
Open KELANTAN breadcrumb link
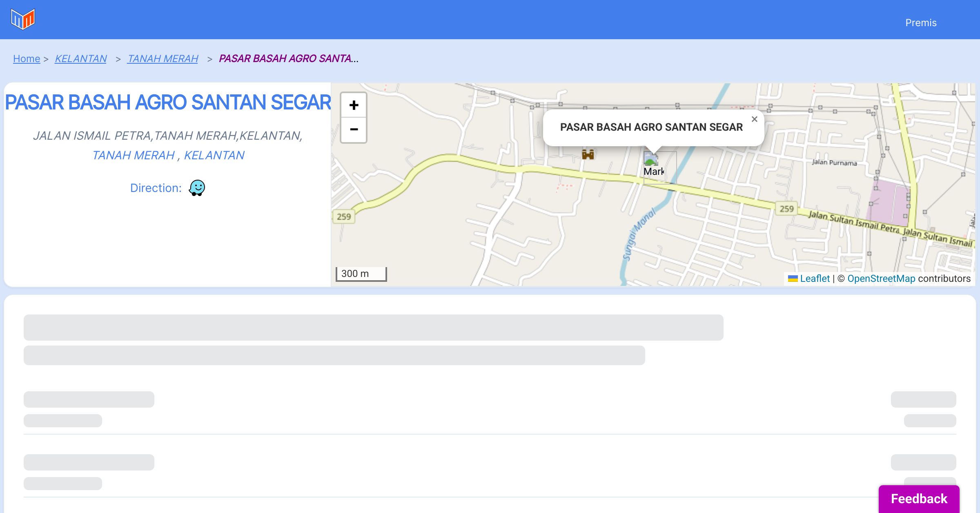click(x=81, y=59)
